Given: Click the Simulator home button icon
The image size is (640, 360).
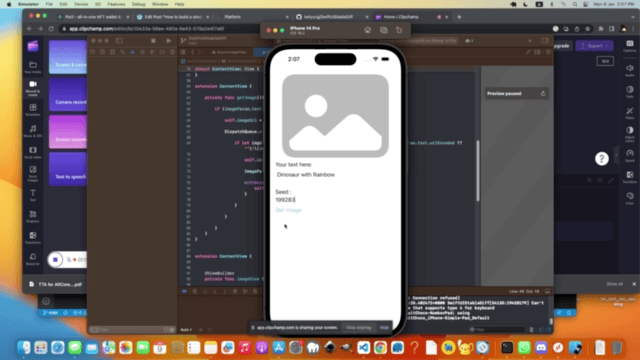Looking at the screenshot, I should coord(367,30).
